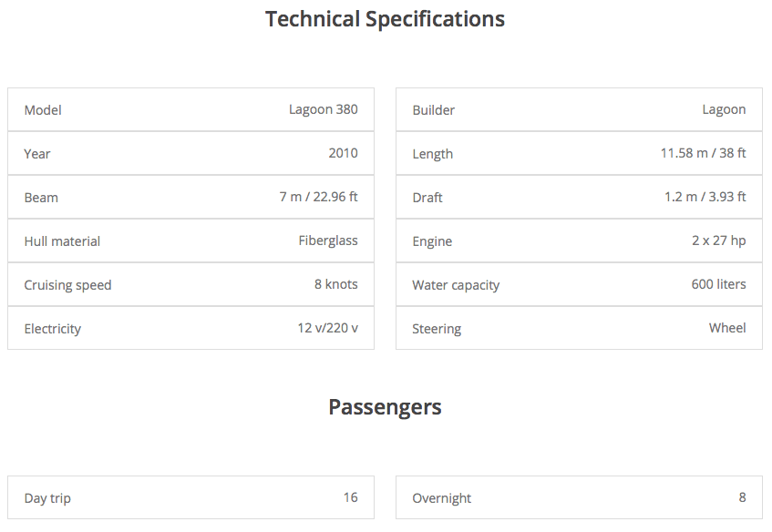Click the Lagoon 380 model value
This screenshot has height=532, width=772.
tap(324, 109)
